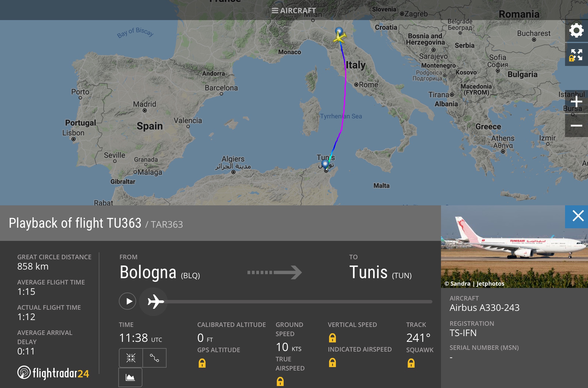
Task: Show the altitude and speed graph
Action: click(x=130, y=377)
